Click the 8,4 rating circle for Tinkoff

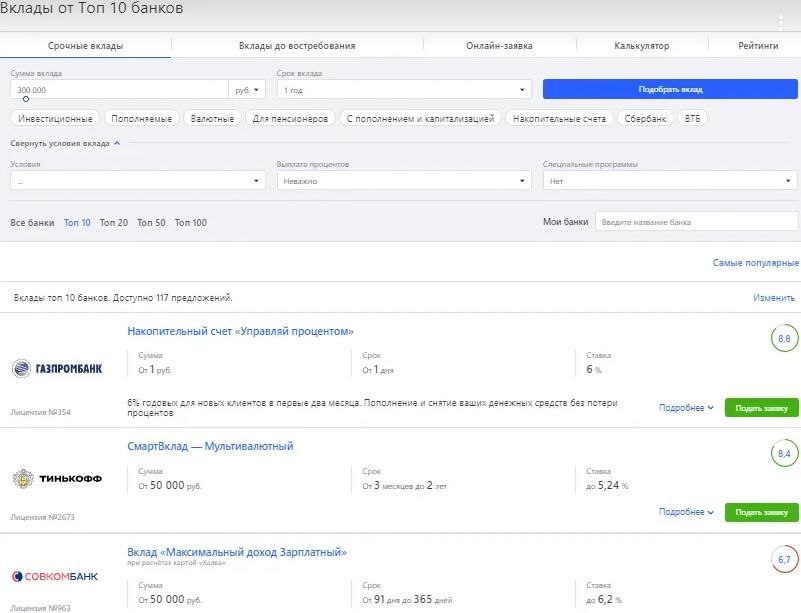tap(783, 454)
